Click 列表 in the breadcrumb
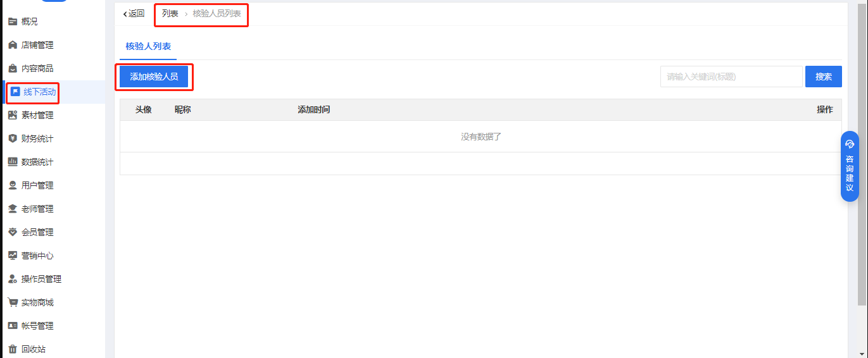Screen dimensions: 868x358 [170, 13]
